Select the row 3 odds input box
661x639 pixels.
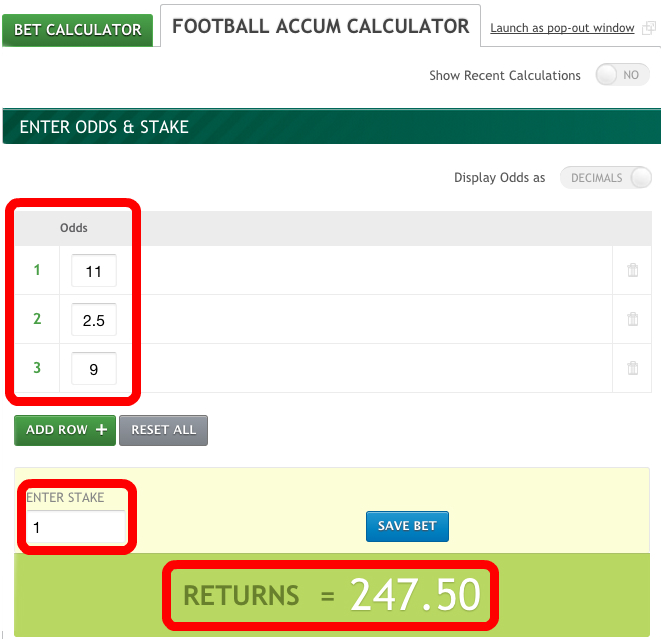click(94, 368)
